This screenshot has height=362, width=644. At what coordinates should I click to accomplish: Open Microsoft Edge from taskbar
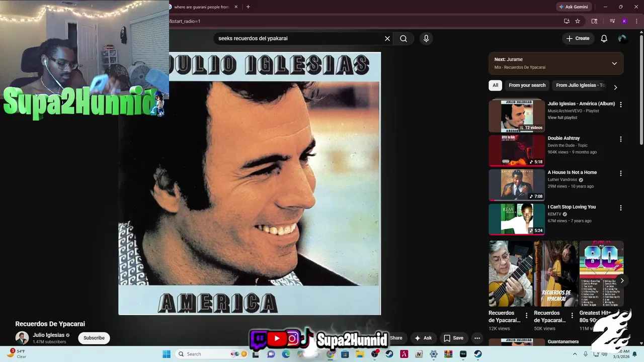tap(286, 354)
